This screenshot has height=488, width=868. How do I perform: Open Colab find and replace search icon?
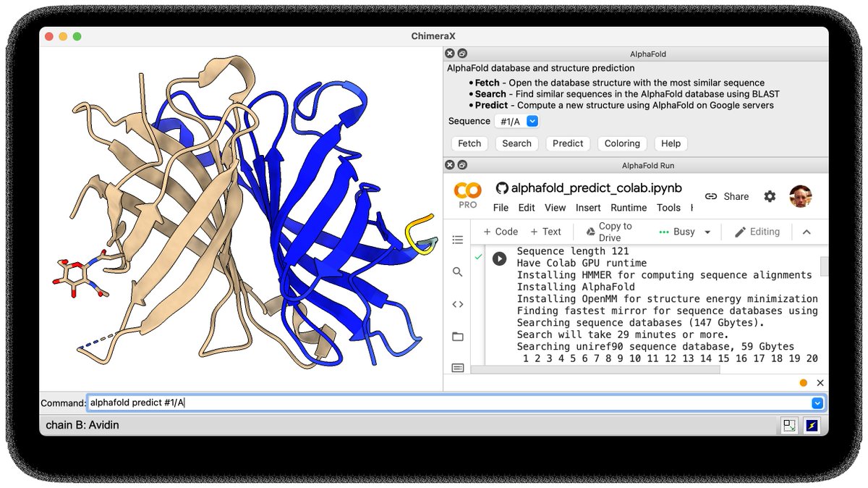coord(458,272)
